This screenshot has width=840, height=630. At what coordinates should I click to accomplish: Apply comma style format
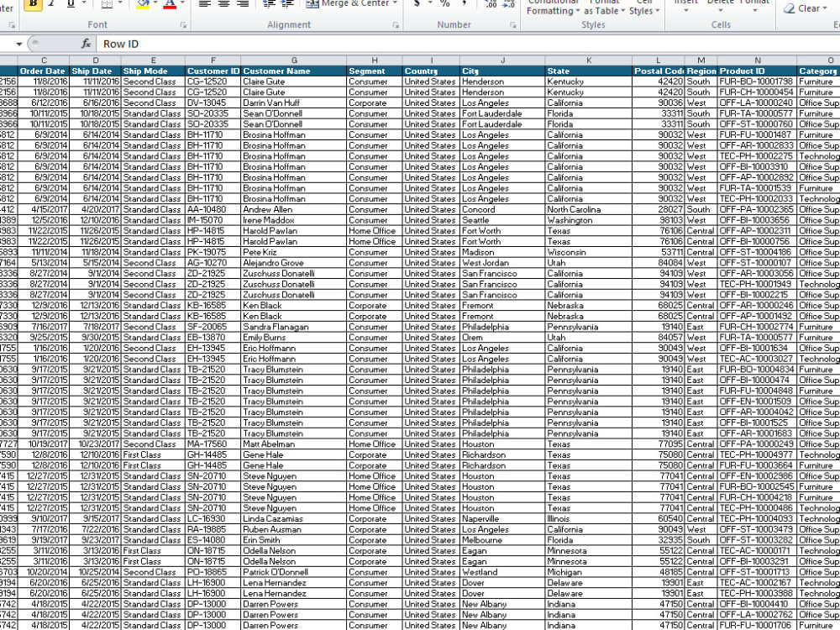[x=464, y=3]
